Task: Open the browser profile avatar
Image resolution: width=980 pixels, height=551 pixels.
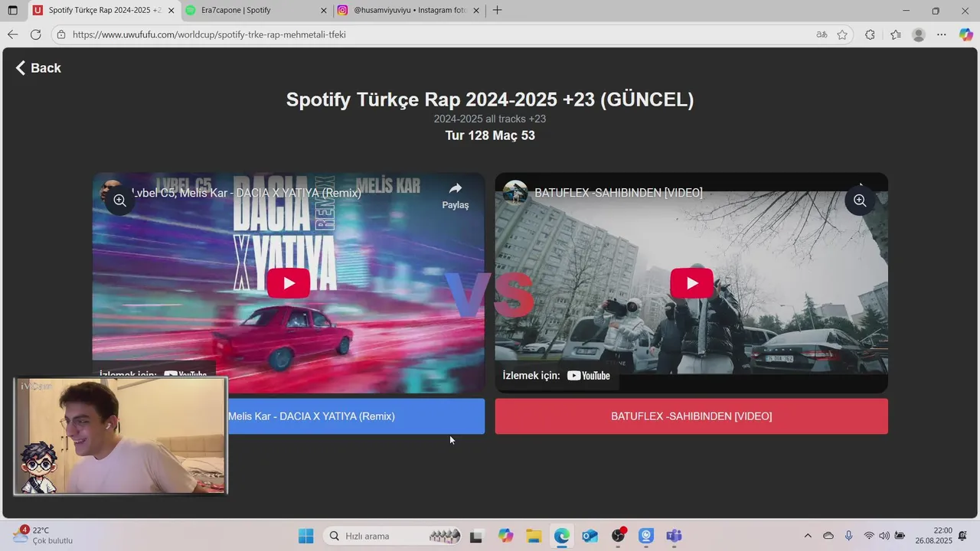Action: [x=919, y=34]
